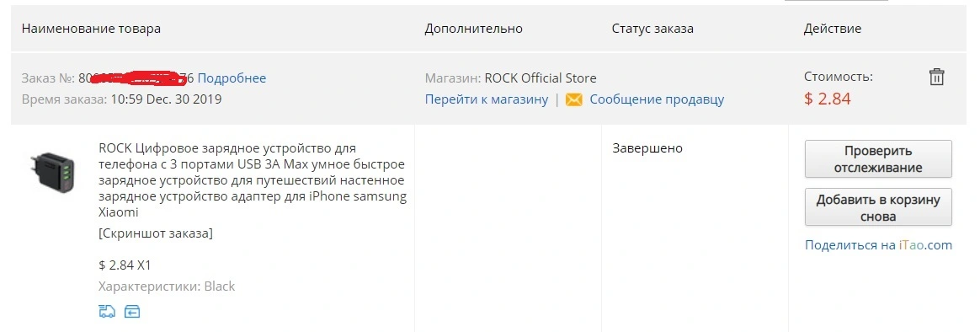980x332 pixels.
Task: Open the Подробнее order details link
Action: click(x=232, y=78)
